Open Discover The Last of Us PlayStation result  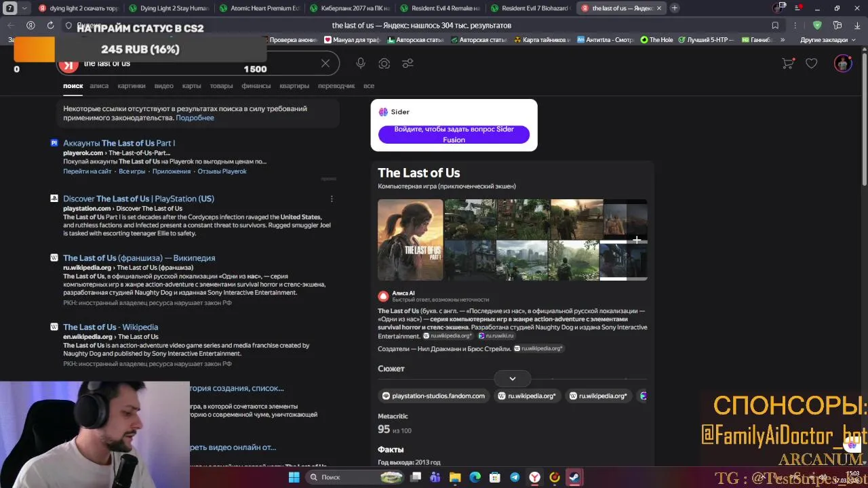point(138,199)
